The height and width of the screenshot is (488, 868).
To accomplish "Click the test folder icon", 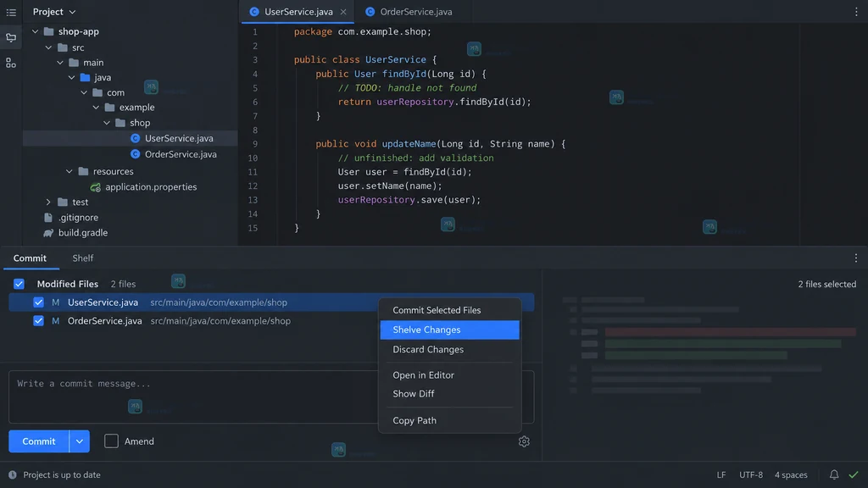I will tap(63, 202).
